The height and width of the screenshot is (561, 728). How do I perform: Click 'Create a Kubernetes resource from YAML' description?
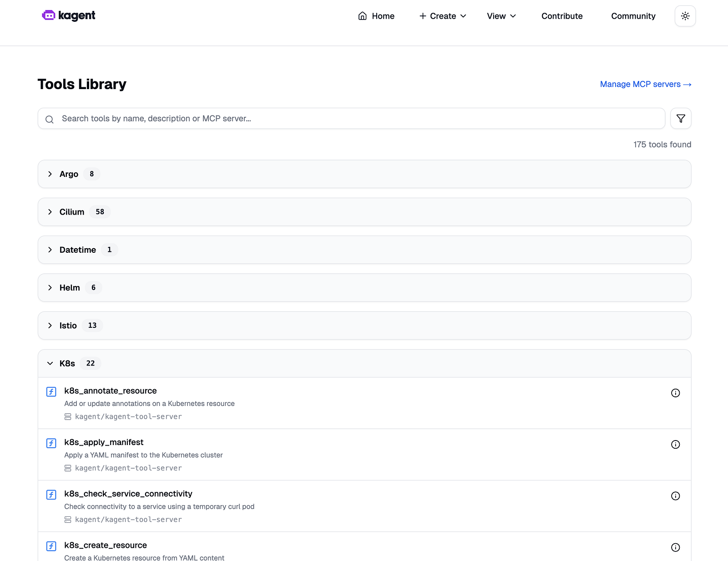coord(144,557)
